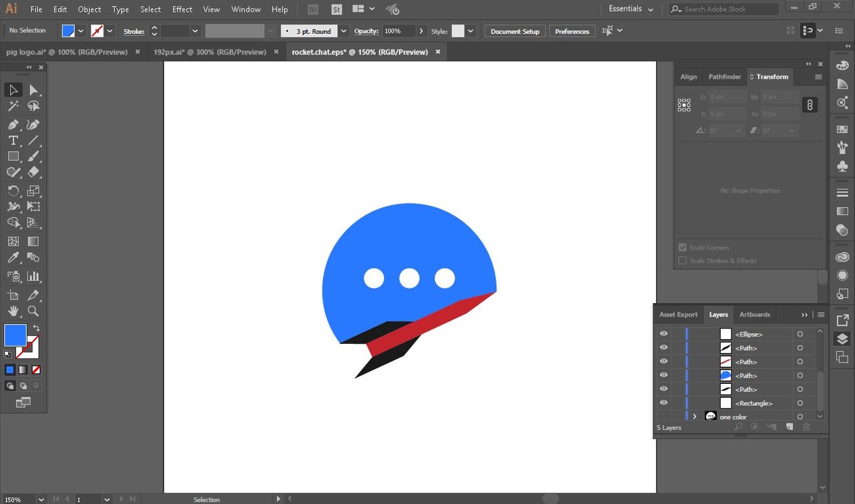Pick the Magic Wand tool

(13, 106)
